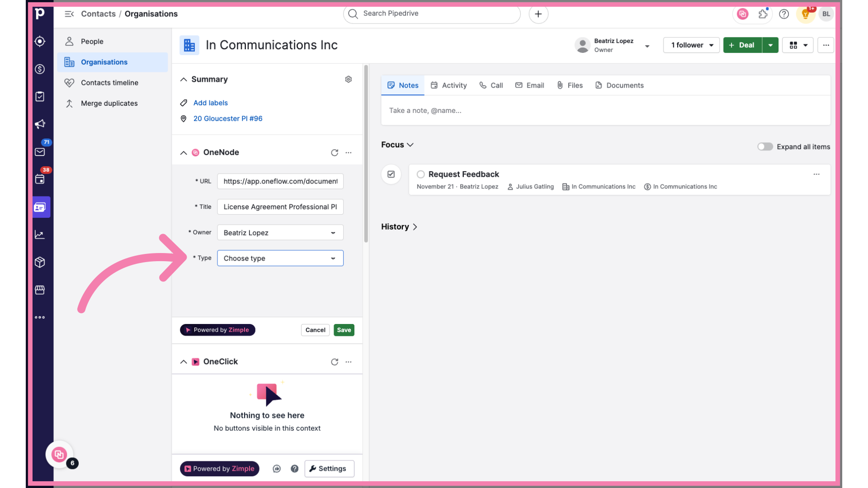Open the layout view switcher dropdown

coord(798,45)
